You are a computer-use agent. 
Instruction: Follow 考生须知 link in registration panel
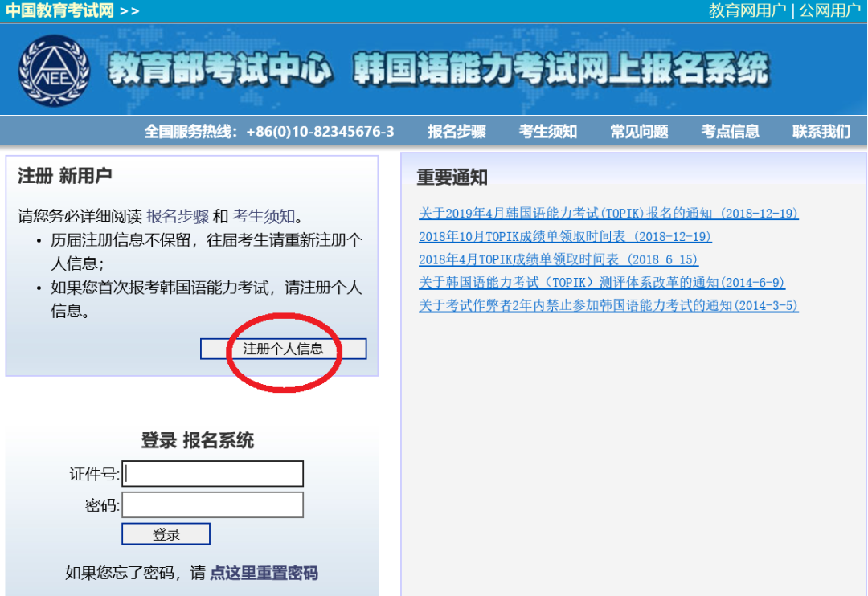pos(264,216)
